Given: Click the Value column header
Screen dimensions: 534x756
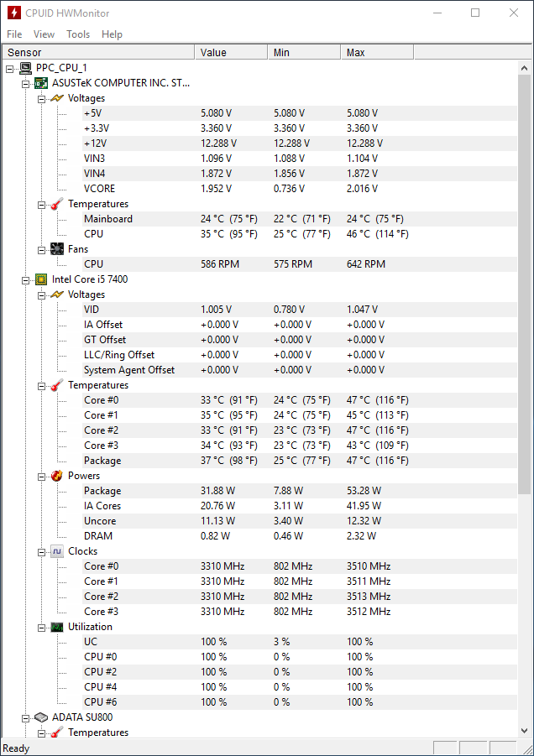Looking at the screenshot, I should click(231, 52).
